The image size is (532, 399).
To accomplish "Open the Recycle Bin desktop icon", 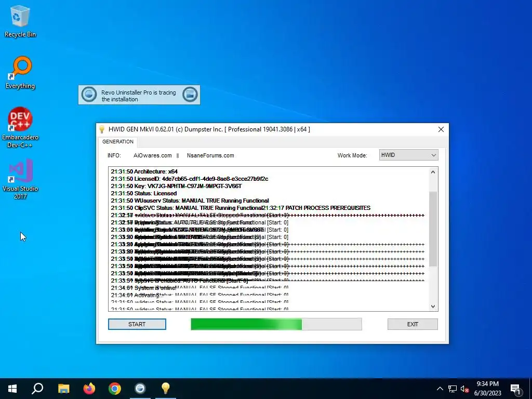I will pos(20,21).
